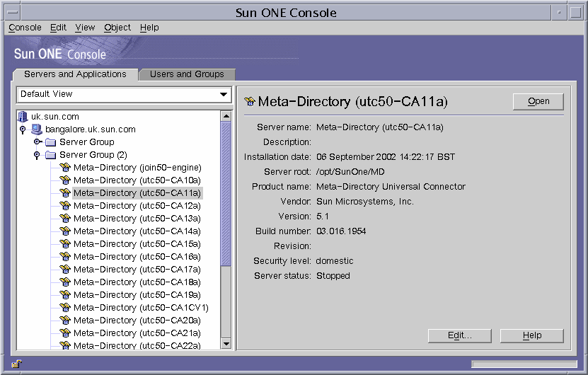Click the bangalore.uk.sun.com host computer icon

[x=36, y=129]
